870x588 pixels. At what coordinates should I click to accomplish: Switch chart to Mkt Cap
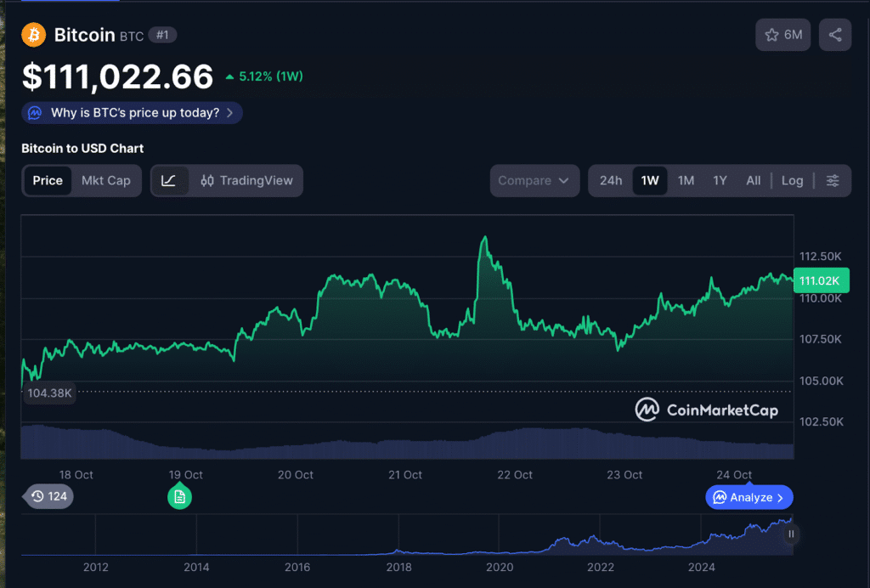click(x=106, y=180)
